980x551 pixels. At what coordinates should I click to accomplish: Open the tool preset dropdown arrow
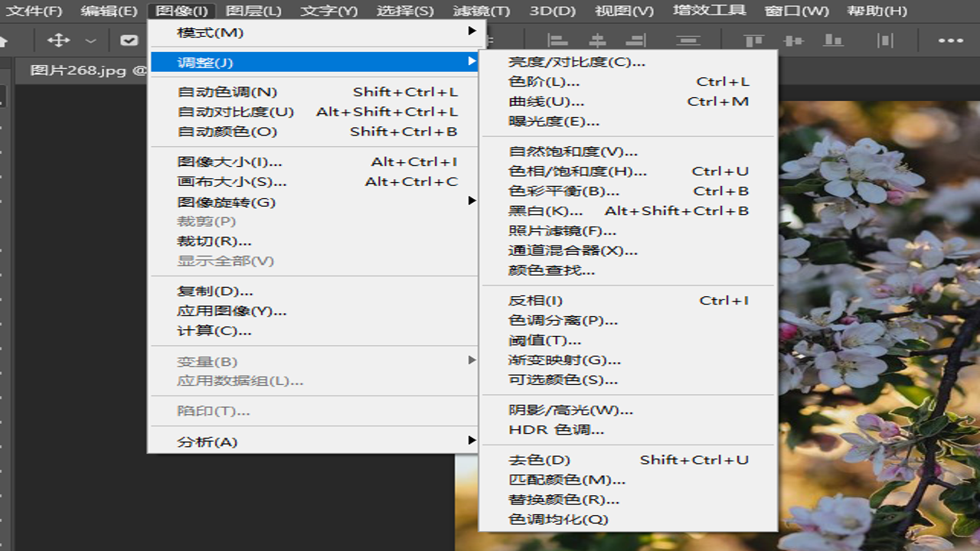[91, 41]
